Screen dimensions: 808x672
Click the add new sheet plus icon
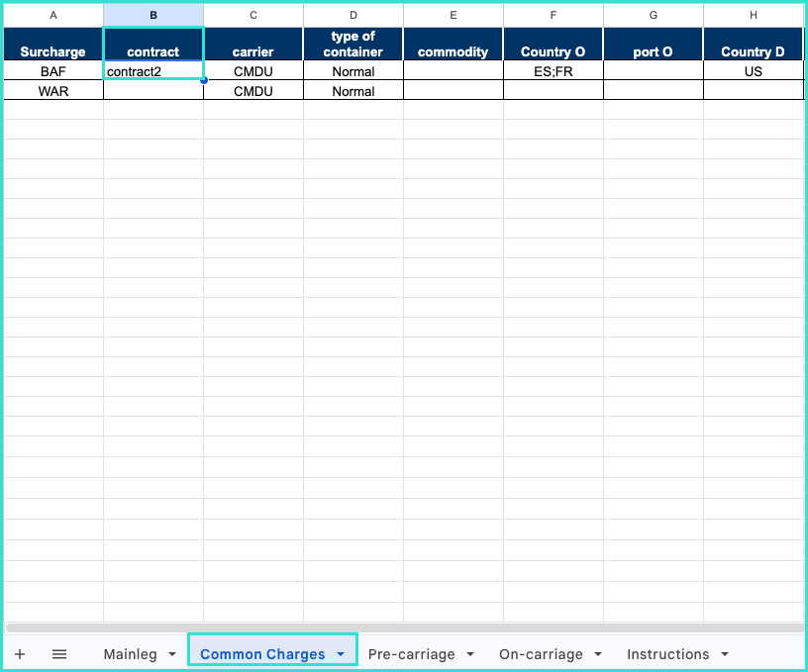click(20, 654)
